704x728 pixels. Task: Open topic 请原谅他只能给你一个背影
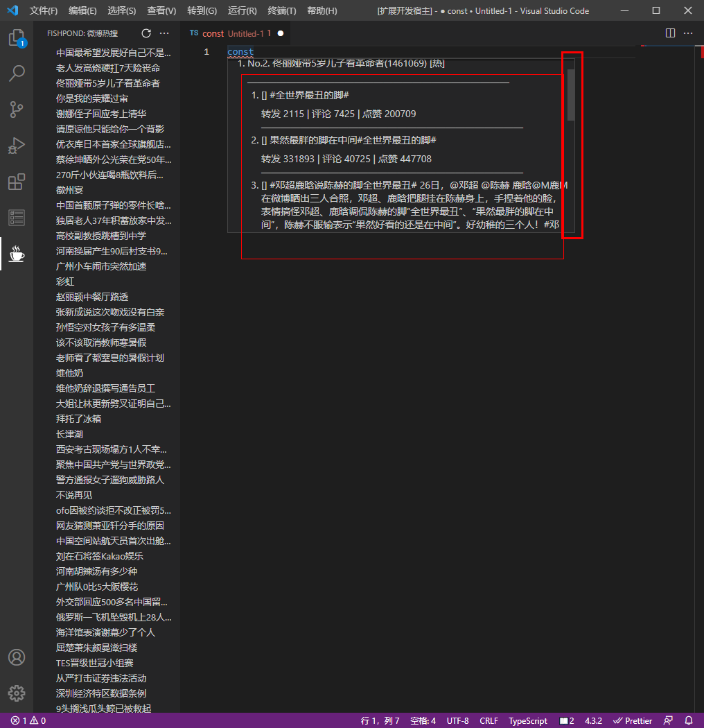pyautogui.click(x=110, y=129)
